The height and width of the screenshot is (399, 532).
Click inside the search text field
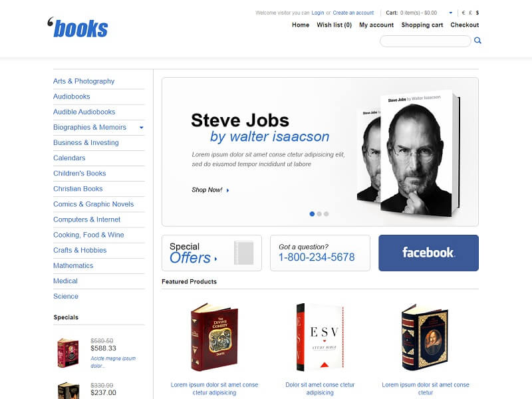[x=426, y=41]
